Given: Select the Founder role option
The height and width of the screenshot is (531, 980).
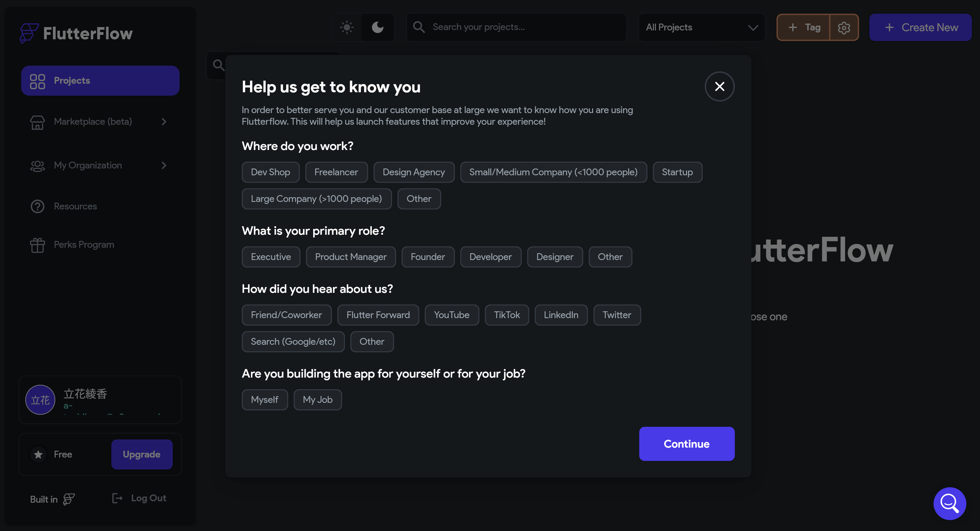Looking at the screenshot, I should pos(428,257).
